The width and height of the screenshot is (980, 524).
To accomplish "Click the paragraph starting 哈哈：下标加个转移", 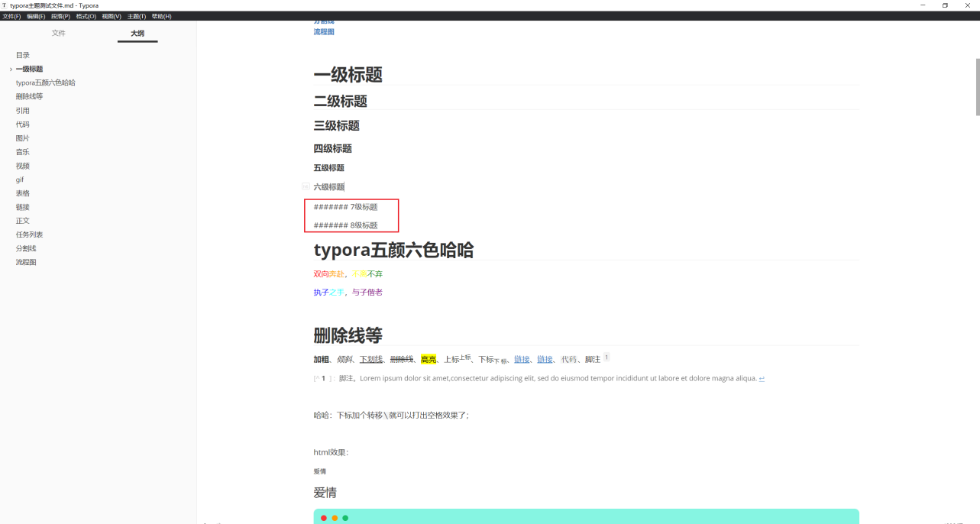I will (x=391, y=416).
